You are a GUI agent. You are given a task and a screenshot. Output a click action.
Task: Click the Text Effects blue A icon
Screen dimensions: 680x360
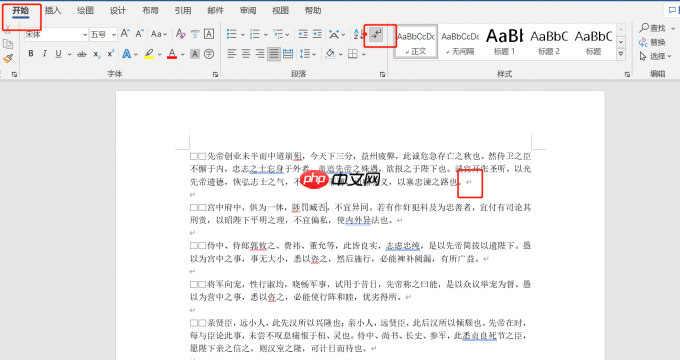click(126, 54)
